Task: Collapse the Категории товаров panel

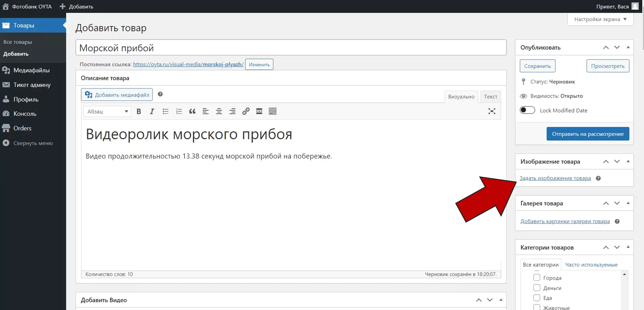Action: coord(628,247)
